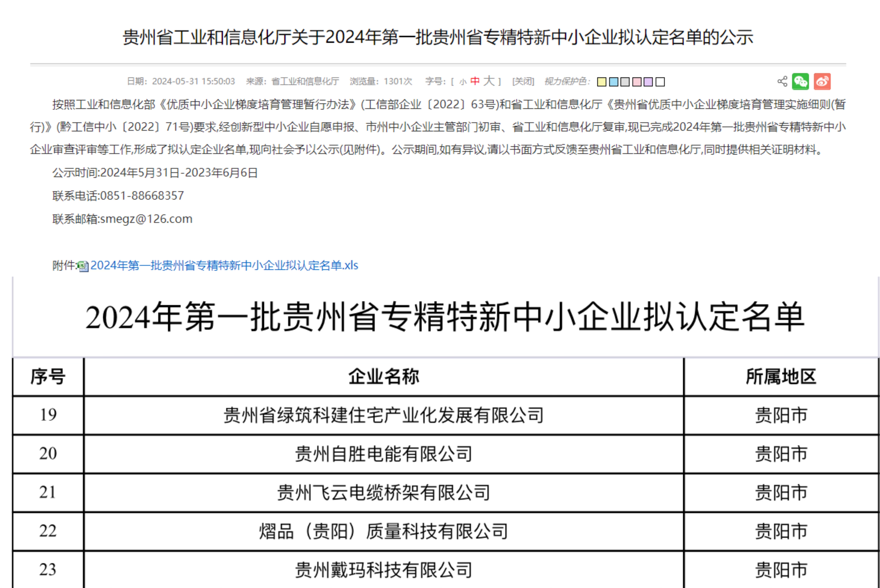Click the contact email smegz@126.com
This screenshot has height=588, width=880.
146,219
